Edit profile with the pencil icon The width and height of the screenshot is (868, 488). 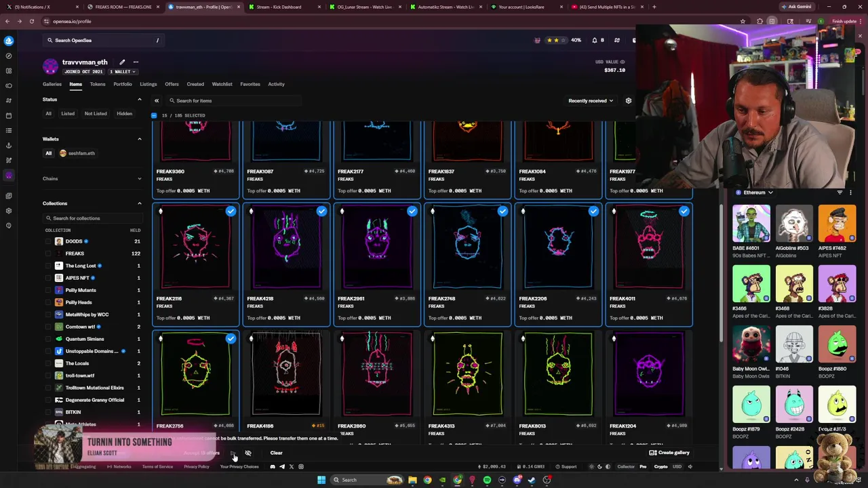(122, 62)
